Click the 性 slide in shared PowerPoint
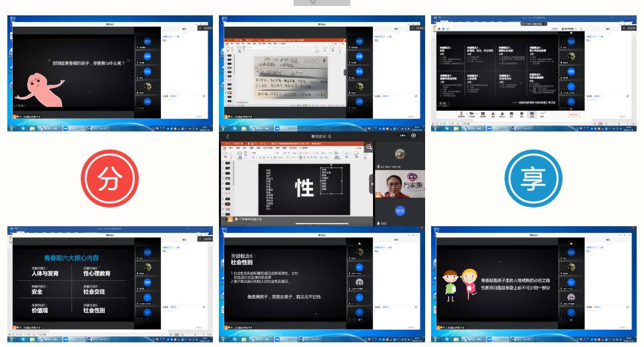 coord(304,188)
